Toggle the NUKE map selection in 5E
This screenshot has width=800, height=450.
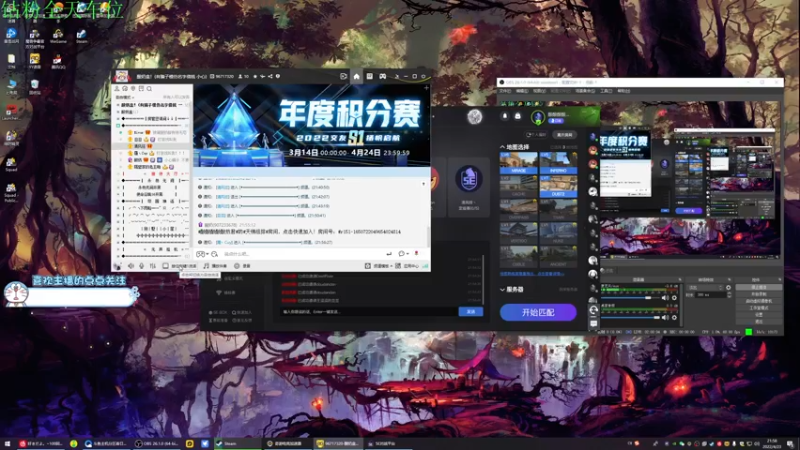click(x=558, y=234)
